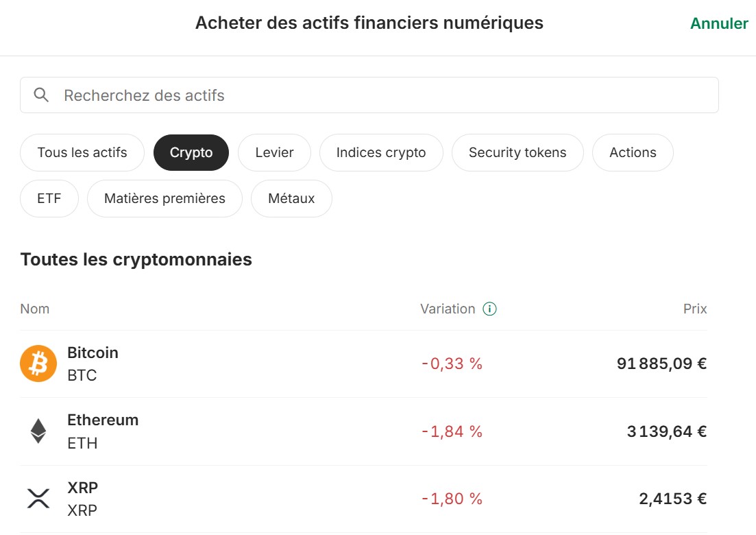Enable the Levier filter
Viewport: 756px width, 535px height.
click(x=274, y=152)
